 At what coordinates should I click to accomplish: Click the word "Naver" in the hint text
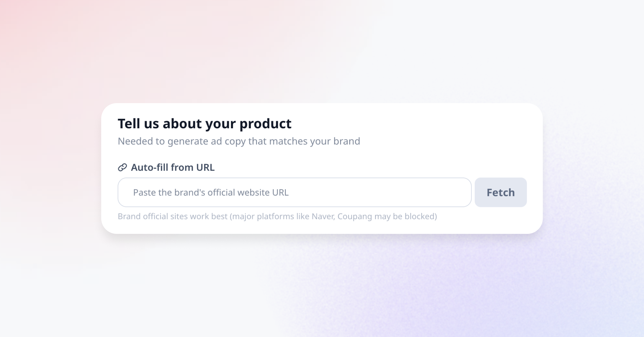(x=323, y=216)
